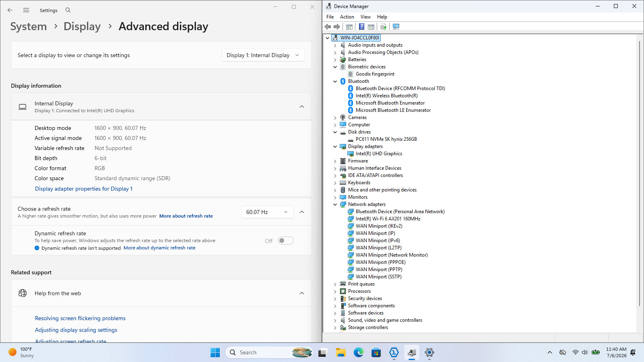The width and height of the screenshot is (644, 362).
Task: Collapse the Choose a refresh rate section
Action: 302,212
